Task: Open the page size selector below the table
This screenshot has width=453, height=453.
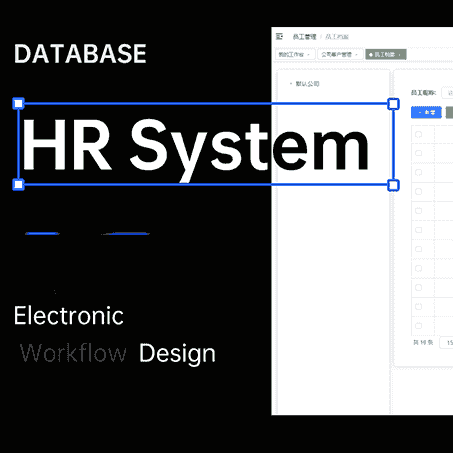Action: coord(446,342)
